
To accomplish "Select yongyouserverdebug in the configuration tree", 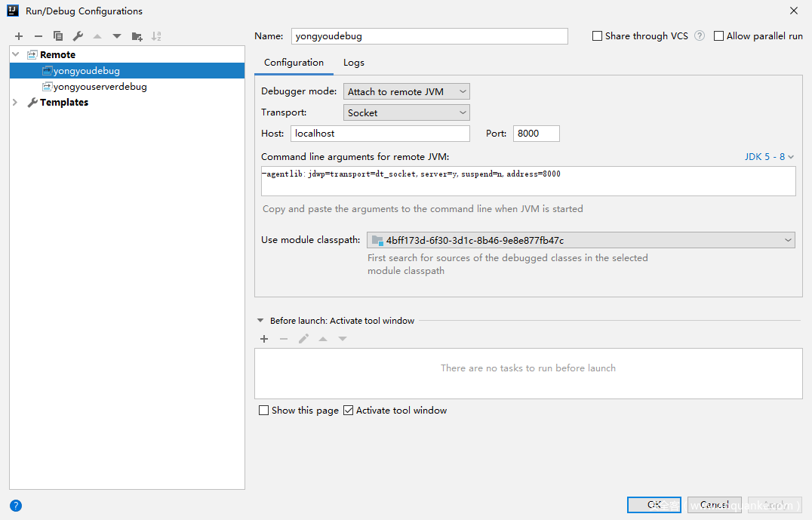I will [x=100, y=87].
